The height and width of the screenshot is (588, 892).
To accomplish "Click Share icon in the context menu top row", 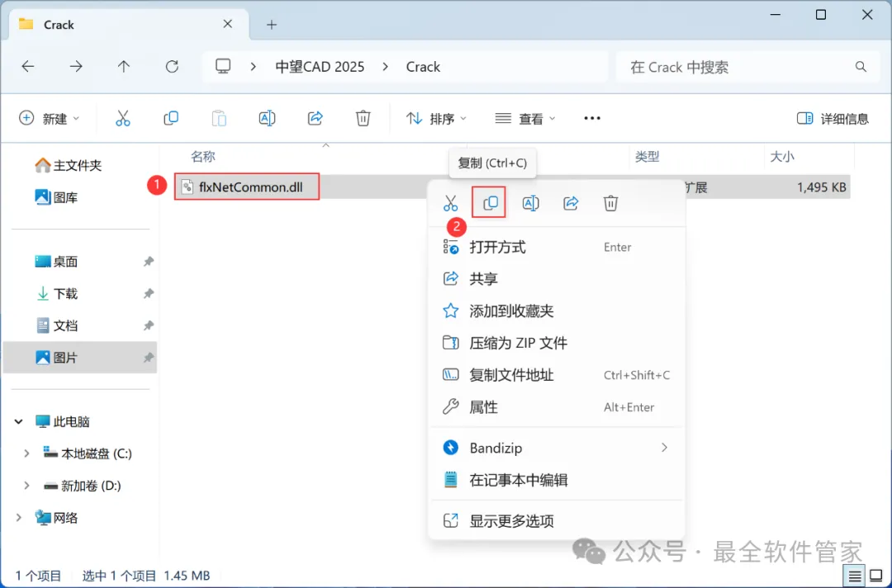I will pyautogui.click(x=571, y=203).
